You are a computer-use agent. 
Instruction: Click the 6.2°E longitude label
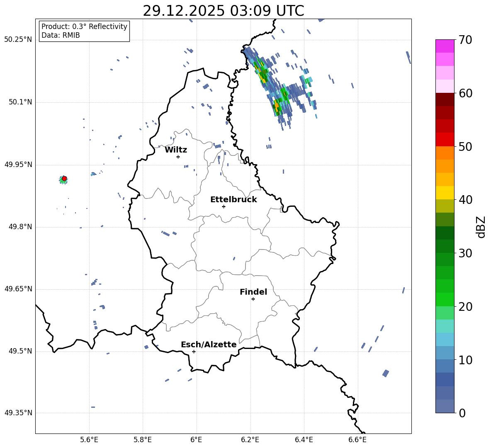(250, 440)
